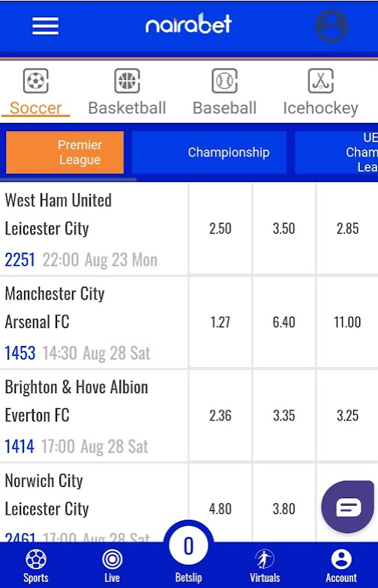Open Virtuals in bottom bar
Screen dimensions: 378x588
pyautogui.click(x=265, y=566)
